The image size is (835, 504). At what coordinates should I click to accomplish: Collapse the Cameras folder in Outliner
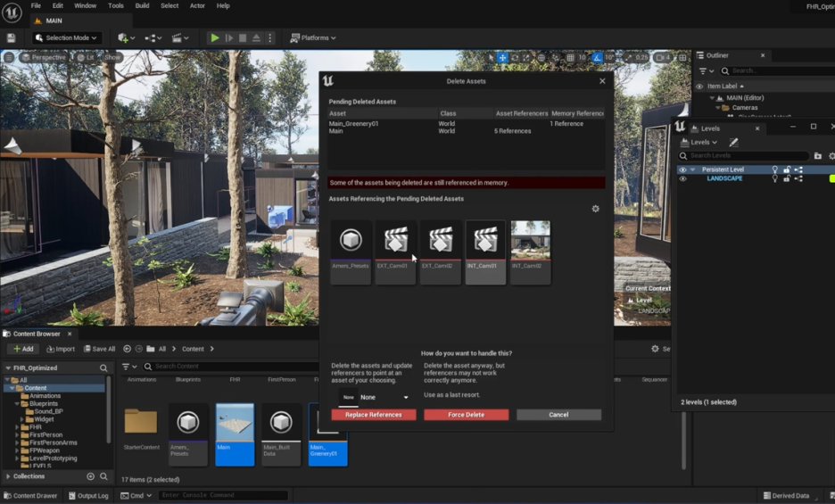pos(718,108)
